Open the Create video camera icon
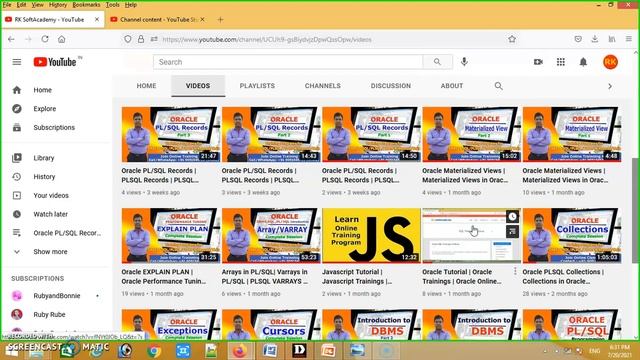This screenshot has height=360, width=640. tap(538, 62)
